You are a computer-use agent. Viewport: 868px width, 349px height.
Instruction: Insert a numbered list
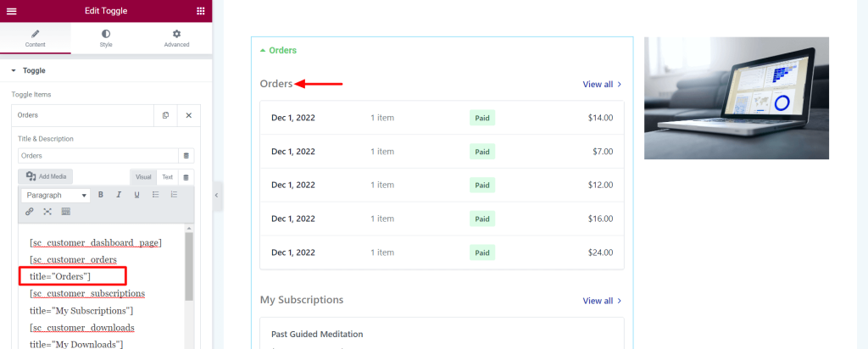pos(174,195)
